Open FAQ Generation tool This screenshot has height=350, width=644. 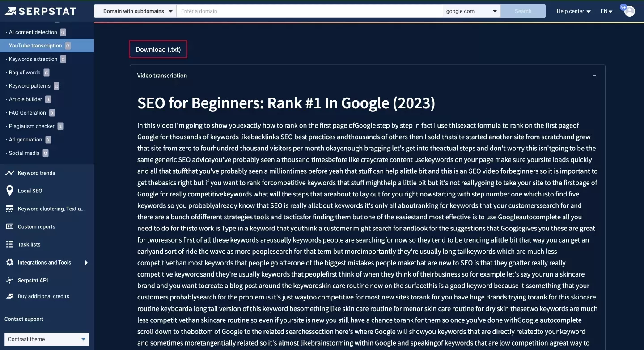coord(27,113)
